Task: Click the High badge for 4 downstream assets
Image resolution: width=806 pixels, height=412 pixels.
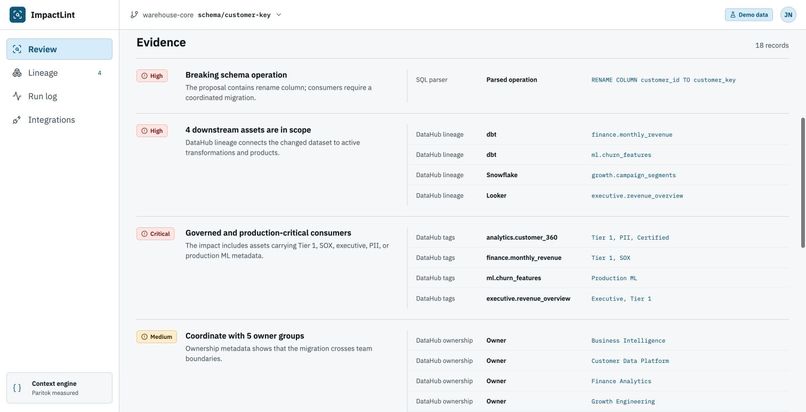Action: (x=152, y=131)
